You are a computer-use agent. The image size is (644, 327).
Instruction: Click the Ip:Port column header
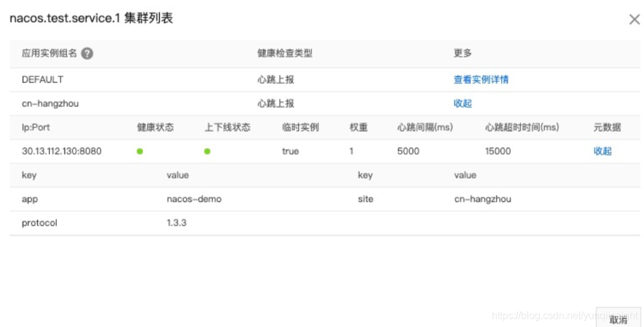coord(36,128)
